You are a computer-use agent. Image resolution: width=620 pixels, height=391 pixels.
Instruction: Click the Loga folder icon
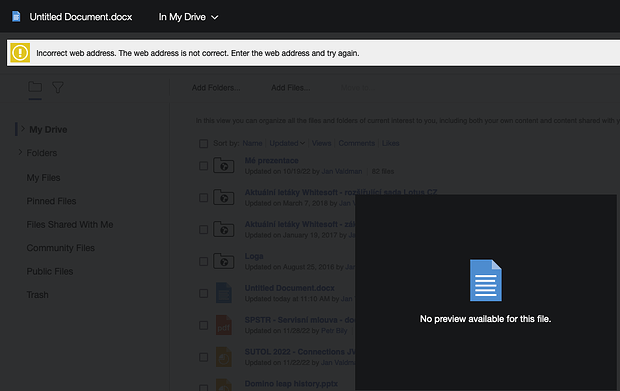(224, 261)
